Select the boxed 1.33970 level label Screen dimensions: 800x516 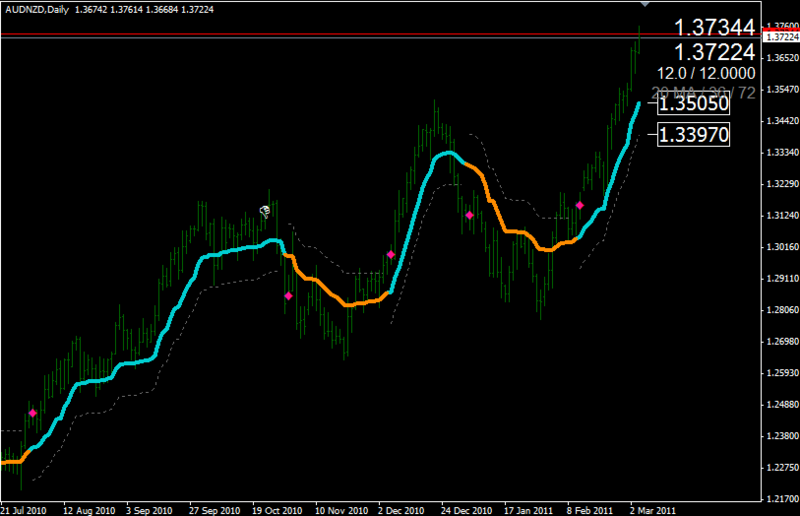pyautogui.click(x=693, y=135)
